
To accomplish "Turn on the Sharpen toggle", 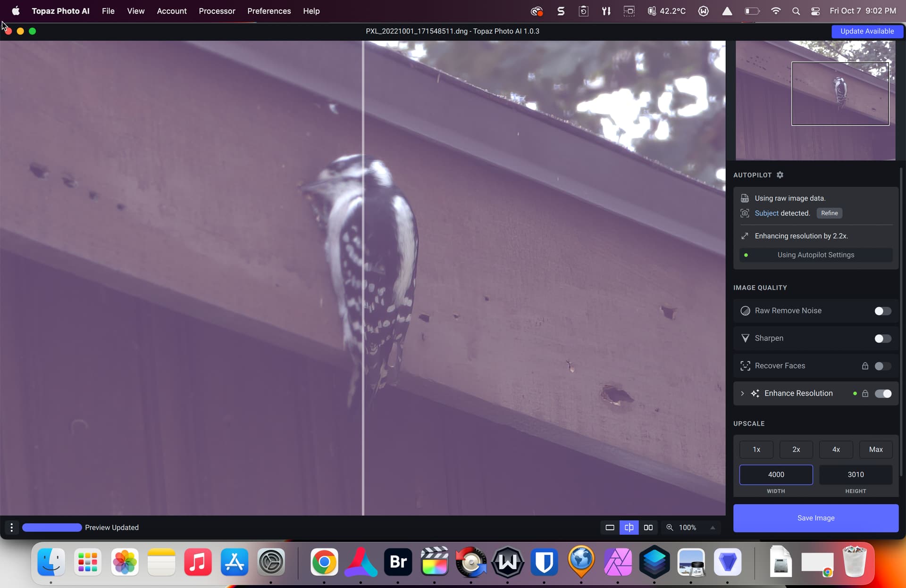I will pyautogui.click(x=882, y=339).
